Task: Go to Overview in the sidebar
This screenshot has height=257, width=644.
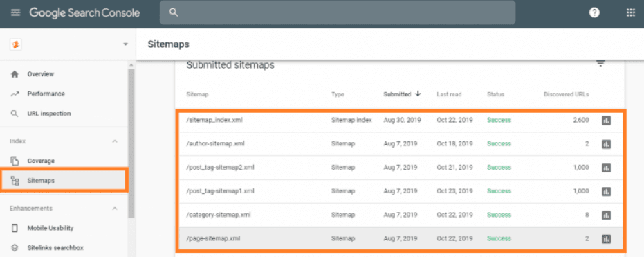Action: (x=64, y=74)
